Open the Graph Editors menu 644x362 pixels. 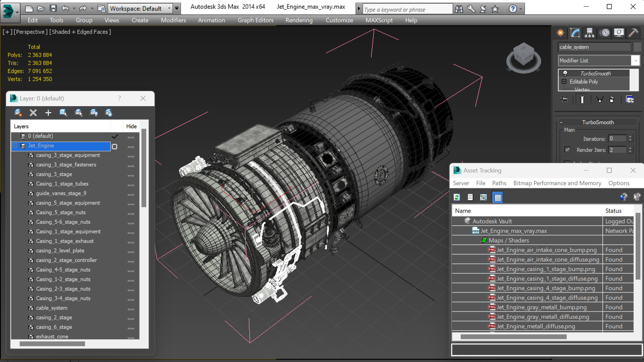click(255, 20)
